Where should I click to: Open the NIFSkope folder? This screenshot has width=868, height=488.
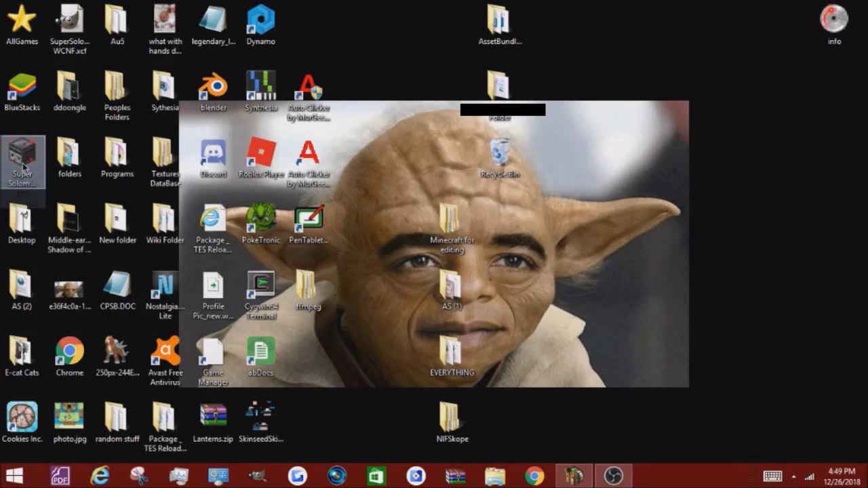tap(452, 424)
